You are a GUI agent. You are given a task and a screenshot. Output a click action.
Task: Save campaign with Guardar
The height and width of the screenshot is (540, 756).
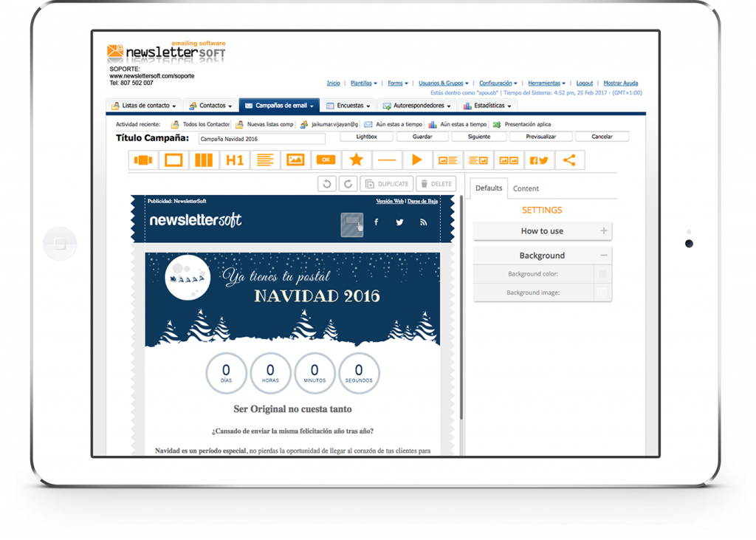pyautogui.click(x=422, y=137)
